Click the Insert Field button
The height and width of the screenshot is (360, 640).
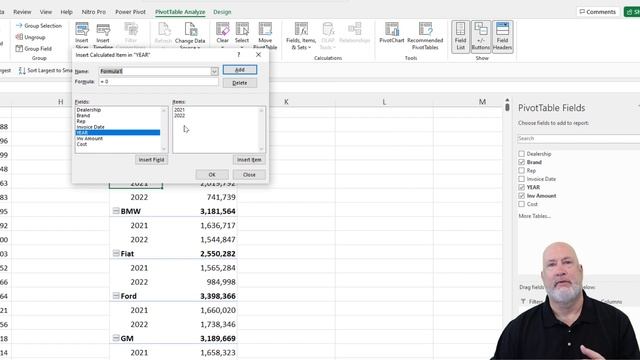pos(151,160)
